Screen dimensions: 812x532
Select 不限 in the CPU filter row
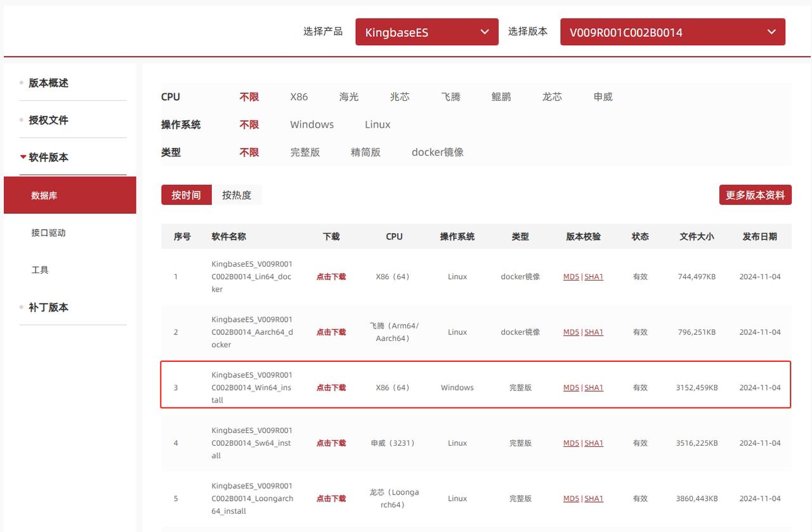249,97
